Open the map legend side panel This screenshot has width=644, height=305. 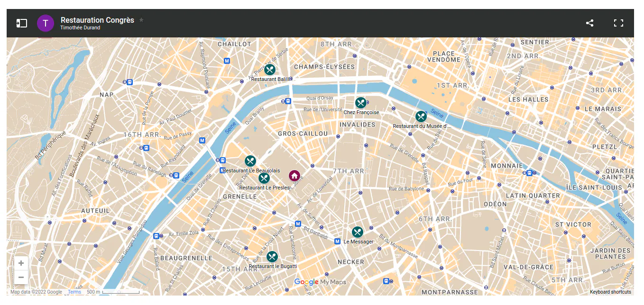point(21,23)
